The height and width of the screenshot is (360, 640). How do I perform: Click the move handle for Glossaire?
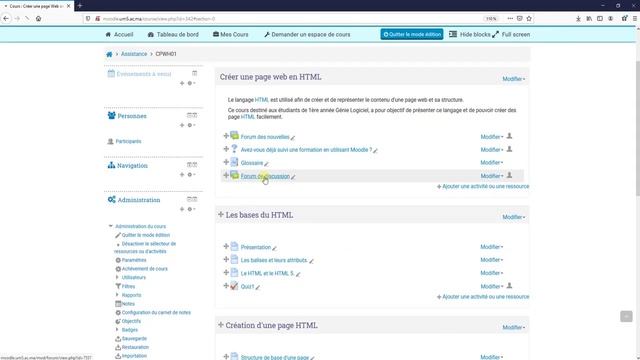(x=226, y=162)
